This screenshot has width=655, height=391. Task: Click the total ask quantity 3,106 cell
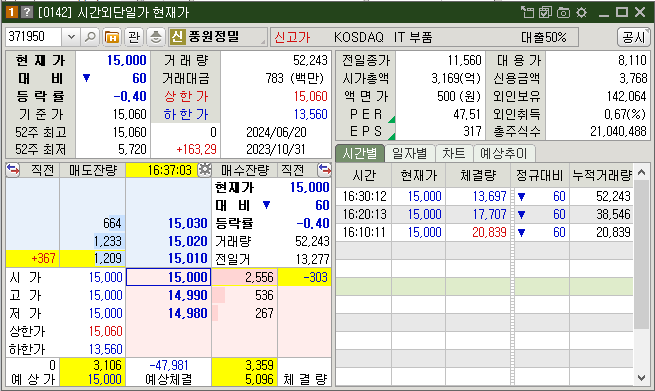coord(93,365)
